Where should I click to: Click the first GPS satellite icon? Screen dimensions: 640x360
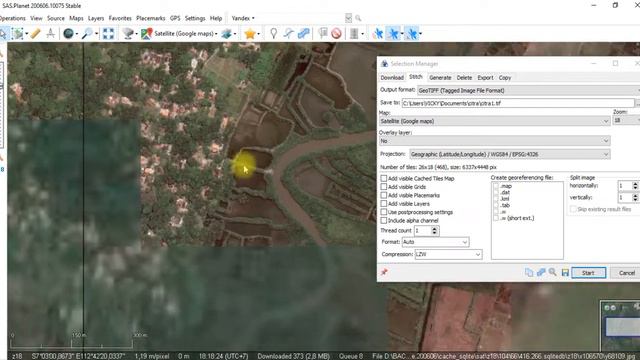pyautogui.click(x=378, y=33)
